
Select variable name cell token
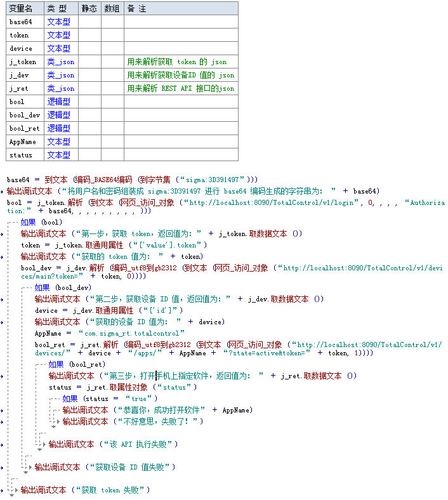[25, 36]
